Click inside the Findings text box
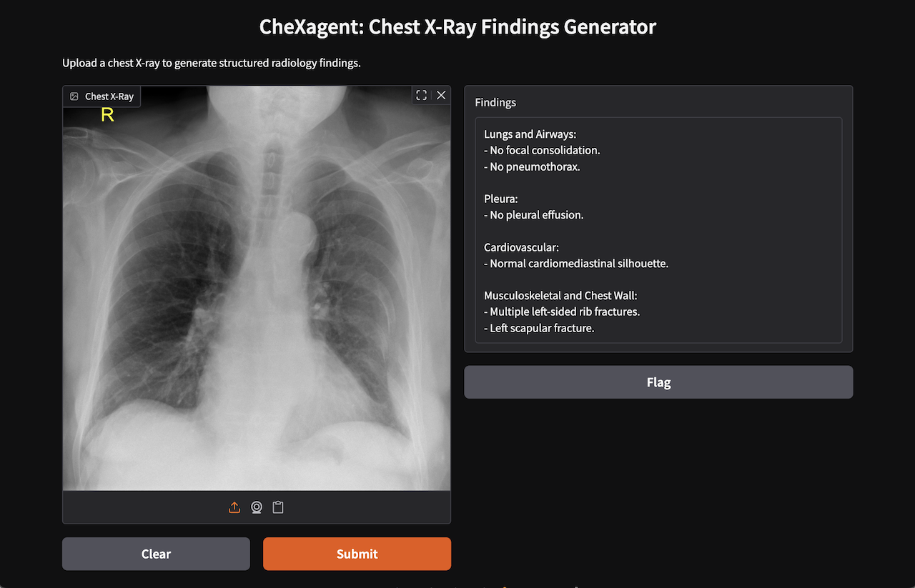 click(658, 229)
